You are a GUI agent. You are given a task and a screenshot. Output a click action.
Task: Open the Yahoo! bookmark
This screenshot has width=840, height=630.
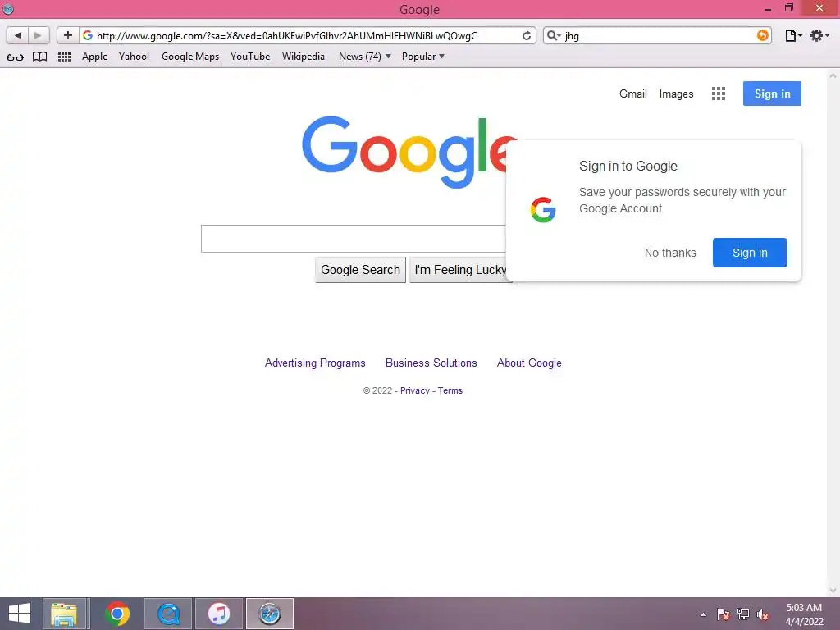[x=134, y=57]
